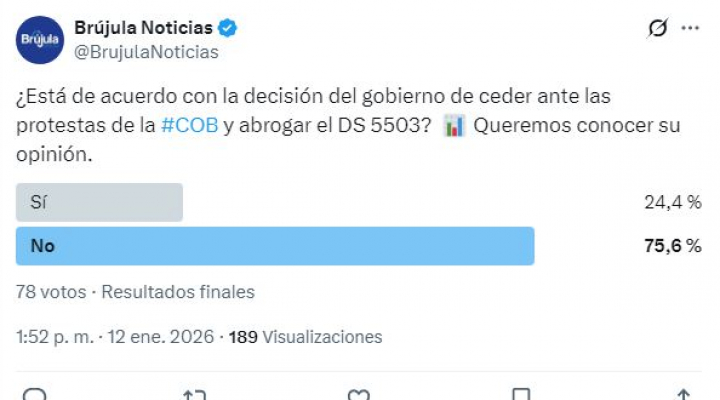Click the 78 votos results text
Image resolution: width=720 pixels, height=400 pixels.
[x=50, y=292]
